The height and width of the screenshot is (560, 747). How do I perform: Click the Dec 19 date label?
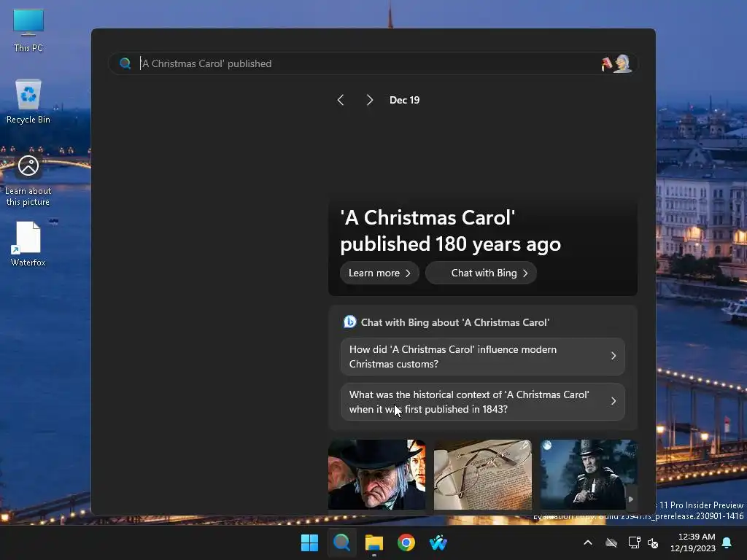pyautogui.click(x=404, y=100)
